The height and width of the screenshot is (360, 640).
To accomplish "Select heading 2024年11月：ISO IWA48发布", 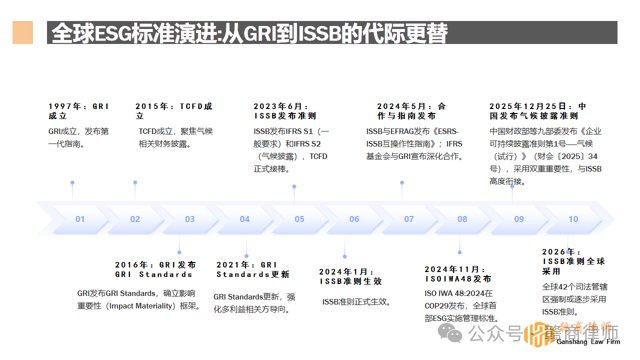I will click(x=458, y=274).
